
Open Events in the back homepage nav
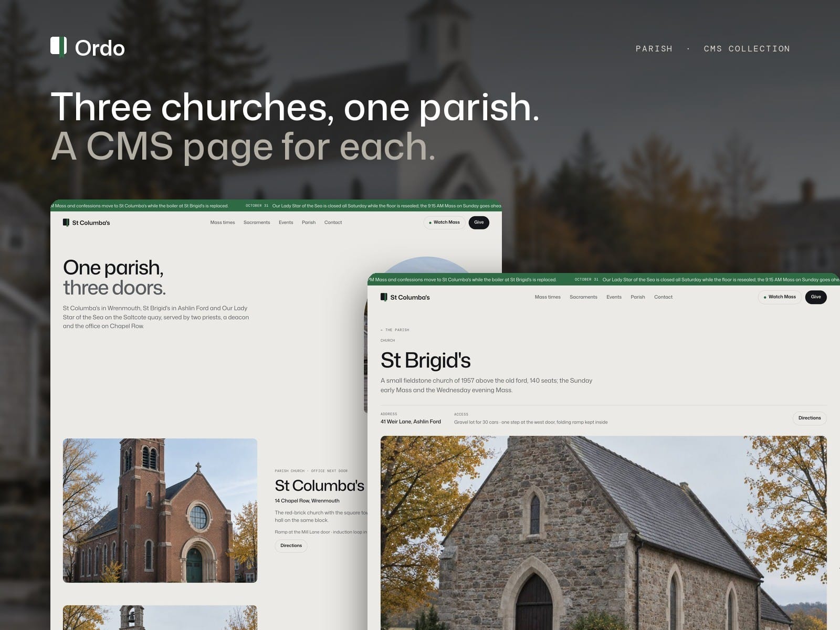point(286,223)
